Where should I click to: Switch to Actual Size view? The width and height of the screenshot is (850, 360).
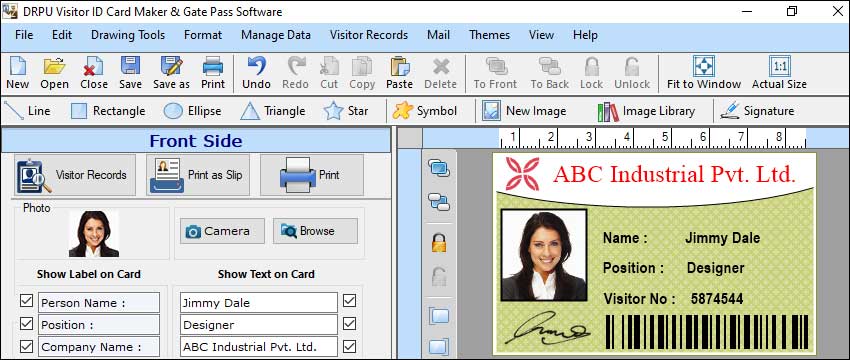779,73
